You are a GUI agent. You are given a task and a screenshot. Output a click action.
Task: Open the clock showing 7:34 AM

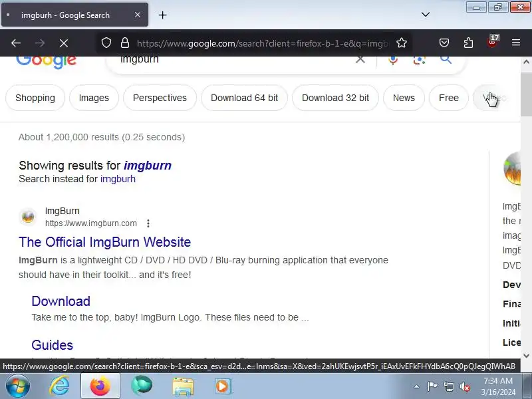498,386
